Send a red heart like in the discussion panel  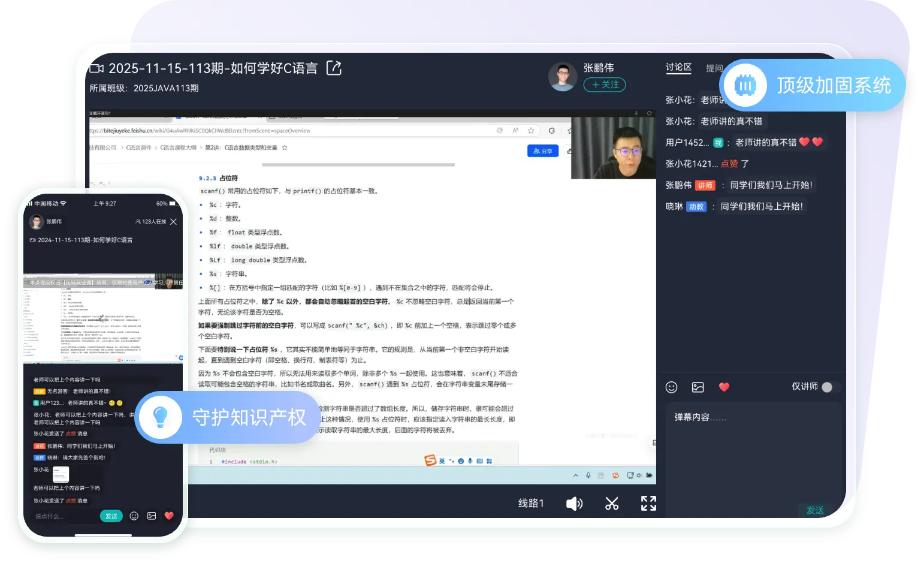[724, 387]
